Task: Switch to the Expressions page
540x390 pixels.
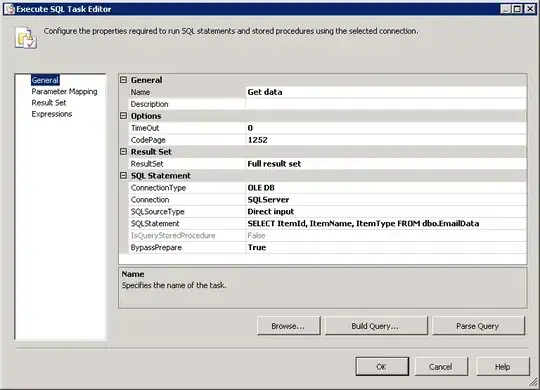Action: [52, 114]
